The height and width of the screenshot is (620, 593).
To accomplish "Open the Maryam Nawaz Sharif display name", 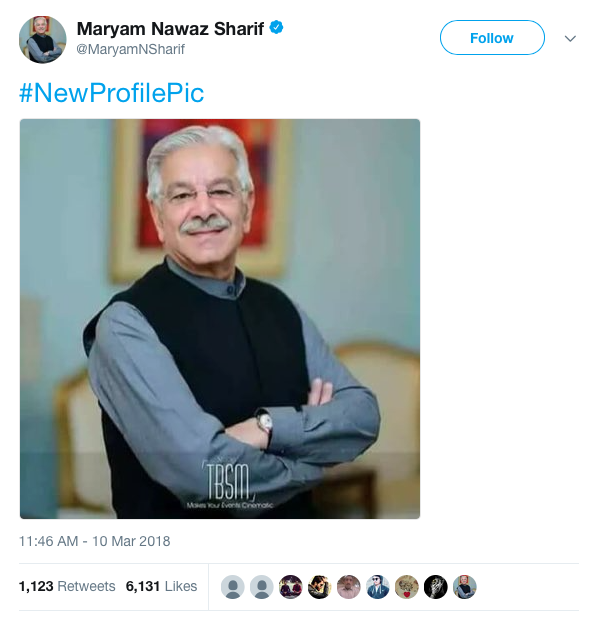I will pos(170,29).
